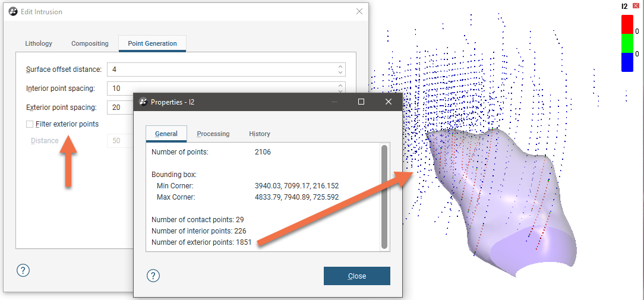Screen dimensions: 644x300
Task: Close the I2 colour legend
Action: pos(636,6)
